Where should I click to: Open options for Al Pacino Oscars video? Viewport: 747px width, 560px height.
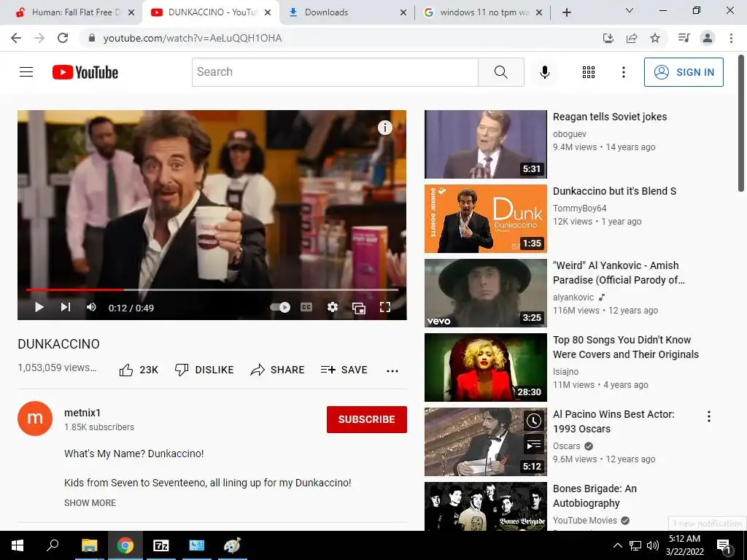(x=709, y=416)
